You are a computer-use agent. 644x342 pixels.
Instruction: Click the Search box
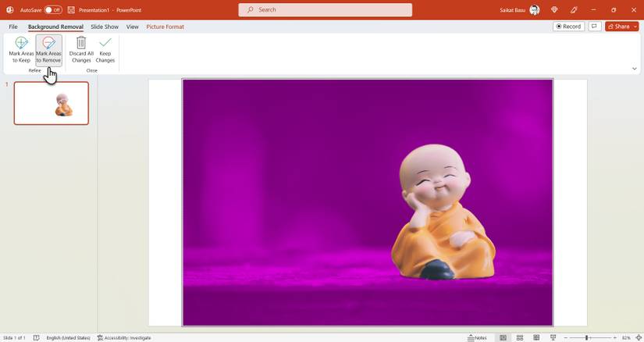pos(326,10)
